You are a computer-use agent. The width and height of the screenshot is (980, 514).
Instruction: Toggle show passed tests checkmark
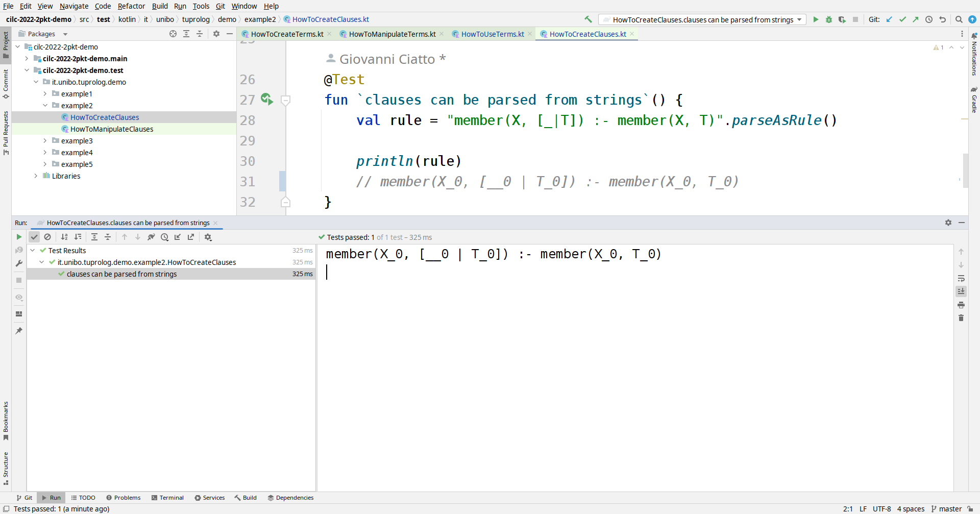tap(34, 237)
